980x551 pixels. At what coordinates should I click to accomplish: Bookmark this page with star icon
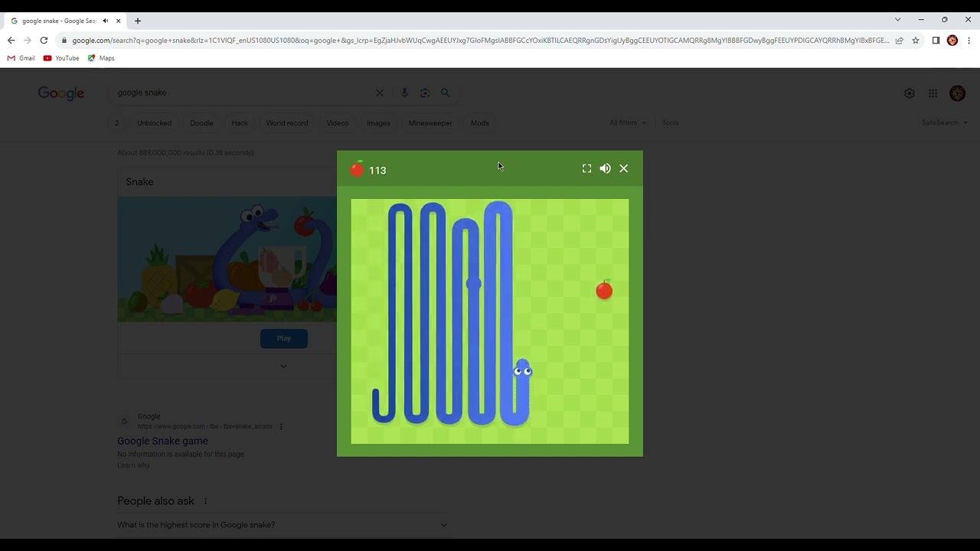pyautogui.click(x=916, y=41)
